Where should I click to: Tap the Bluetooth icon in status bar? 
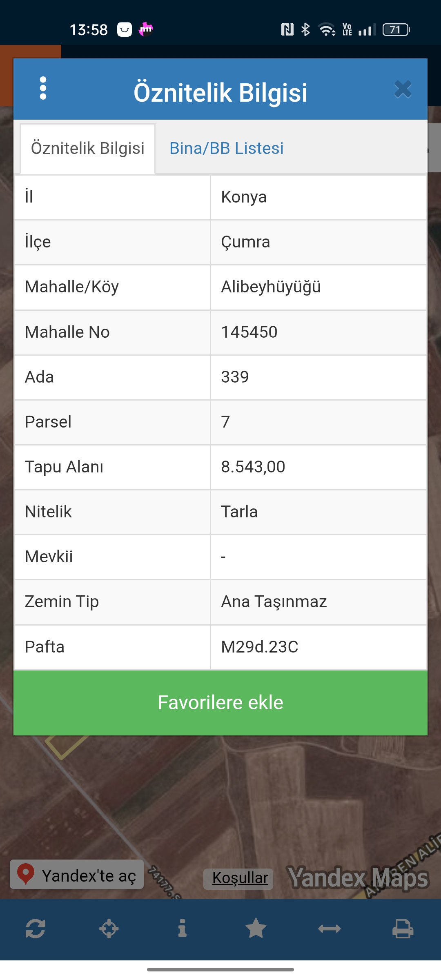tap(305, 29)
